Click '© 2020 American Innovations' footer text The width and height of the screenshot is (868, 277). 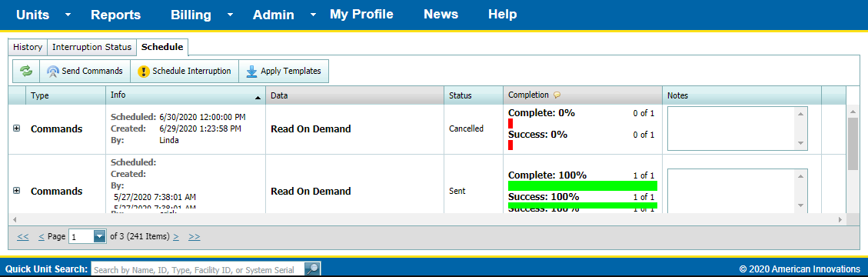point(799,269)
